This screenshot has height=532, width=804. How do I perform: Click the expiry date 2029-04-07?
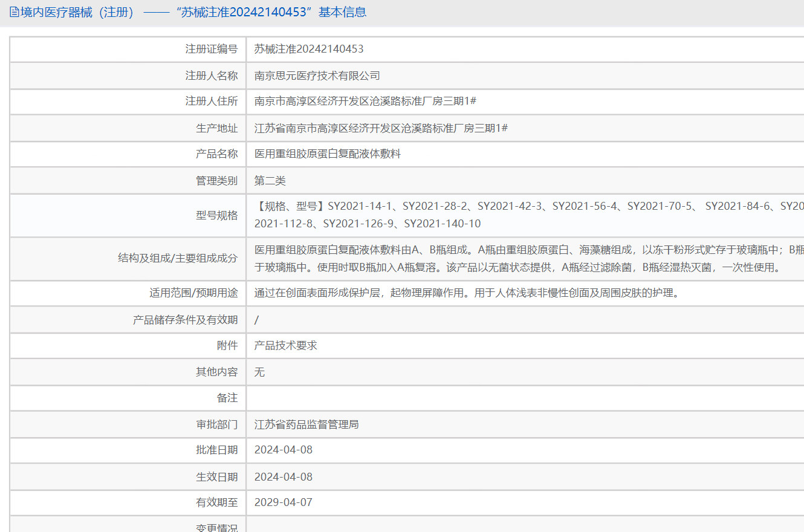(x=284, y=502)
